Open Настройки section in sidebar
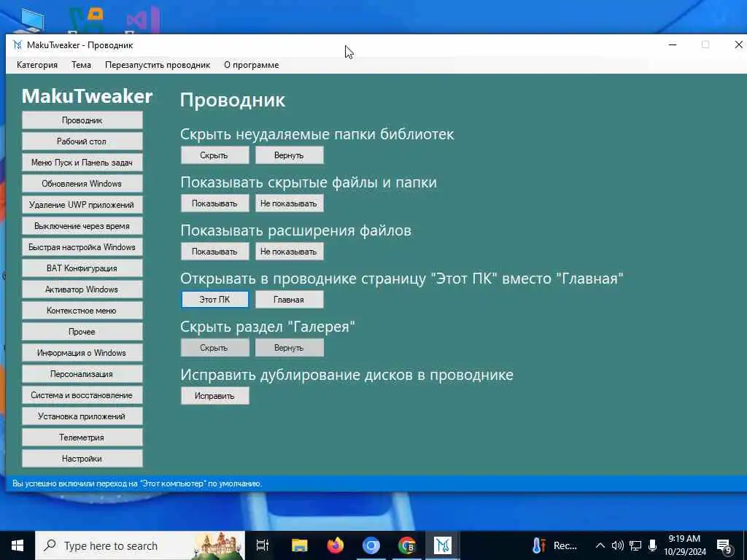This screenshot has height=560, width=747. coord(82,459)
